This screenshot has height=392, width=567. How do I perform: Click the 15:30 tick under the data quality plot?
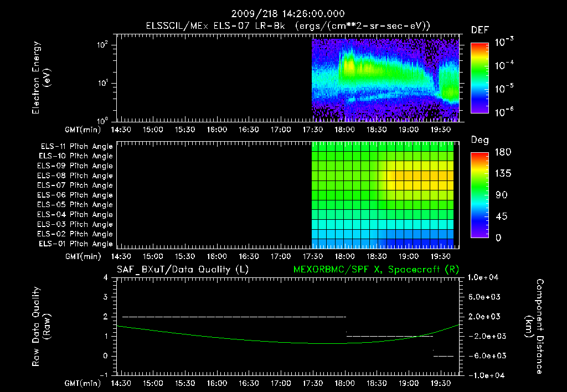[x=185, y=383]
